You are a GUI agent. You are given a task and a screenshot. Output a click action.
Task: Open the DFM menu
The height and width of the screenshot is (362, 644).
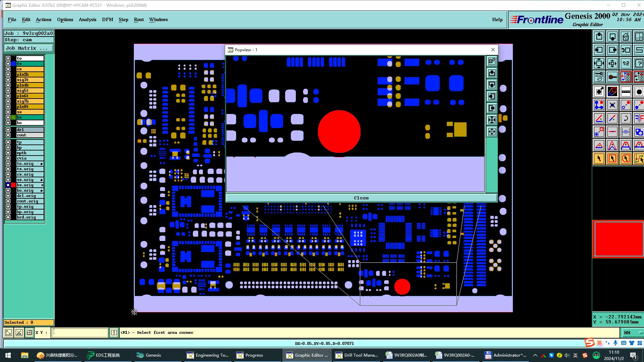click(107, 19)
